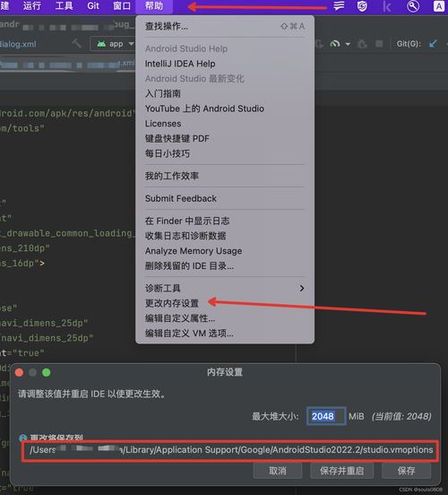Viewport: 448px width, 495px height.
Task: Open the 窗口 menu
Action: (x=122, y=5)
